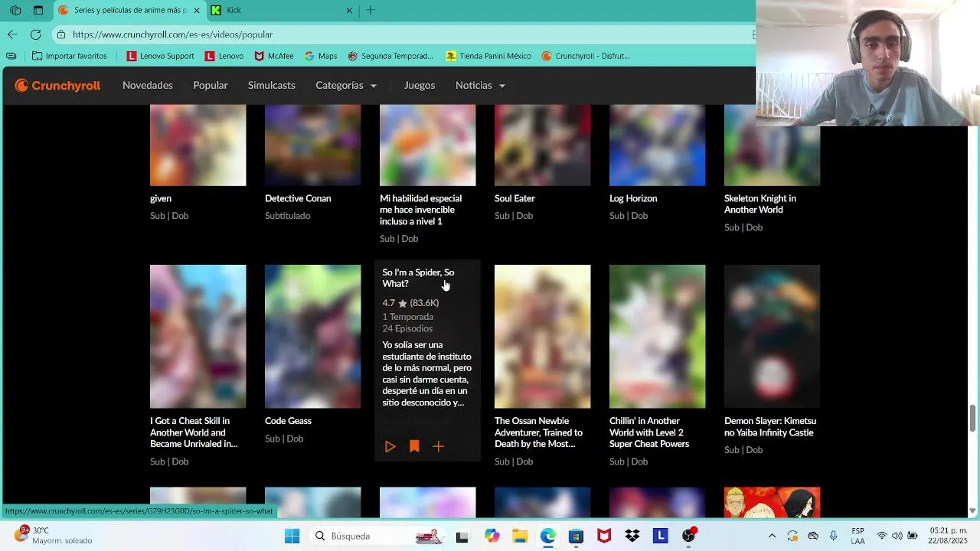The width and height of the screenshot is (980, 551).
Task: Open the clock and date panel
Action: [947, 536]
